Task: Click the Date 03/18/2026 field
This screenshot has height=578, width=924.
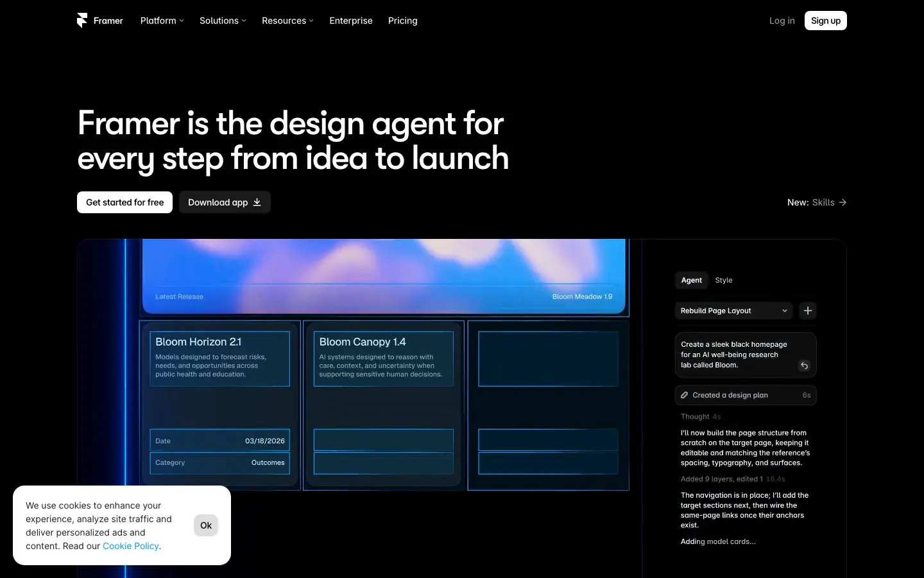Action: pos(219,441)
